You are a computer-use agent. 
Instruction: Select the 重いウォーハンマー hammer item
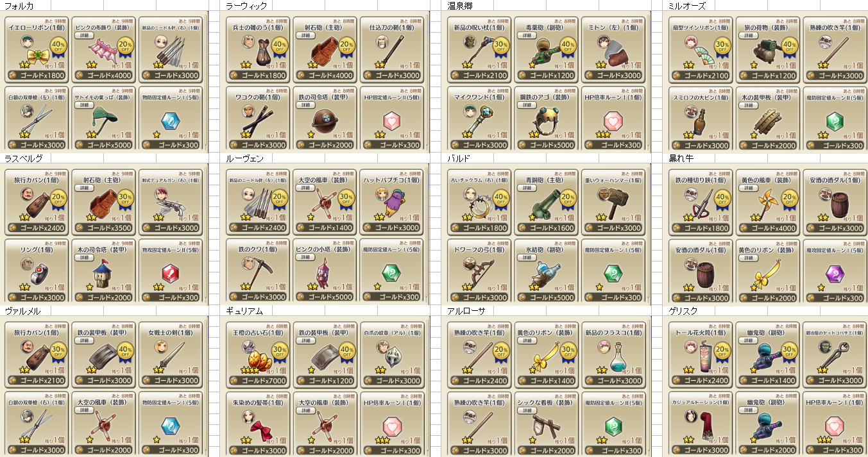[613, 201]
